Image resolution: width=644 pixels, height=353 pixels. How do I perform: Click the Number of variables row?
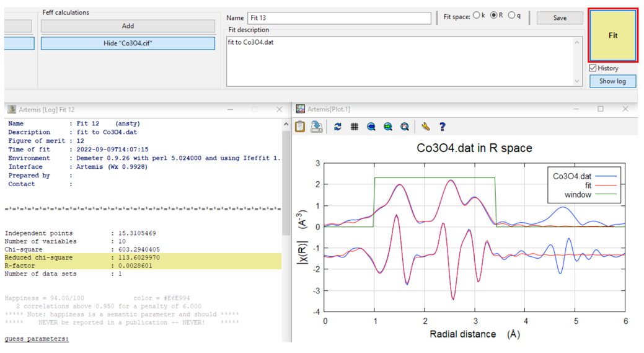tap(65, 241)
